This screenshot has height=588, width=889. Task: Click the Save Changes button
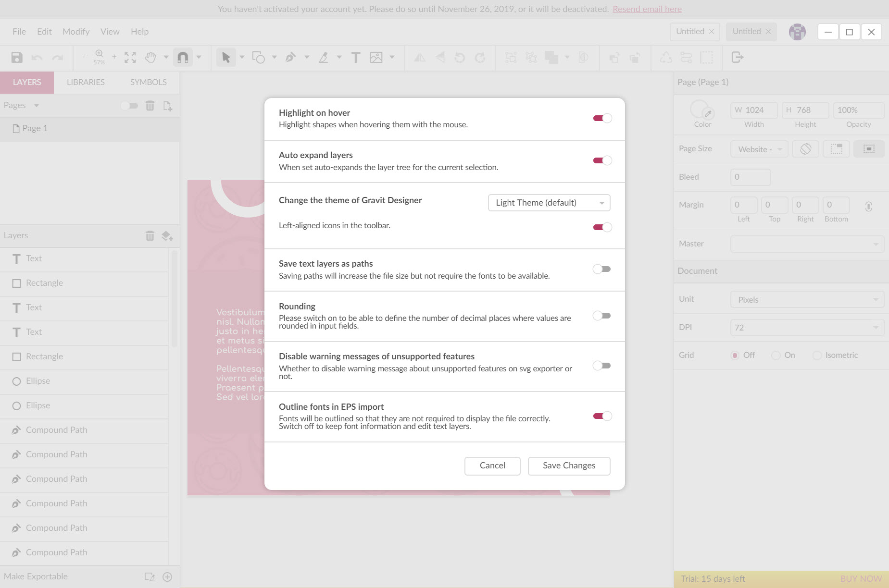pyautogui.click(x=569, y=466)
